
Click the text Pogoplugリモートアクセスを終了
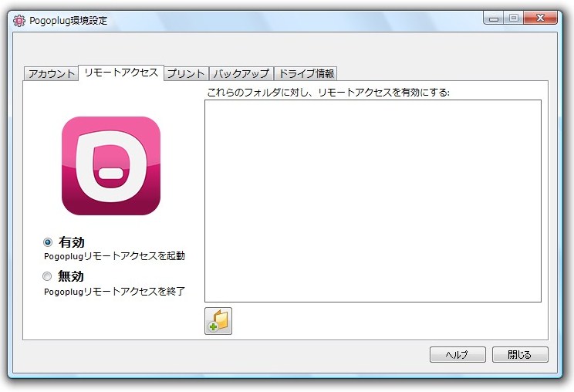coord(114,292)
